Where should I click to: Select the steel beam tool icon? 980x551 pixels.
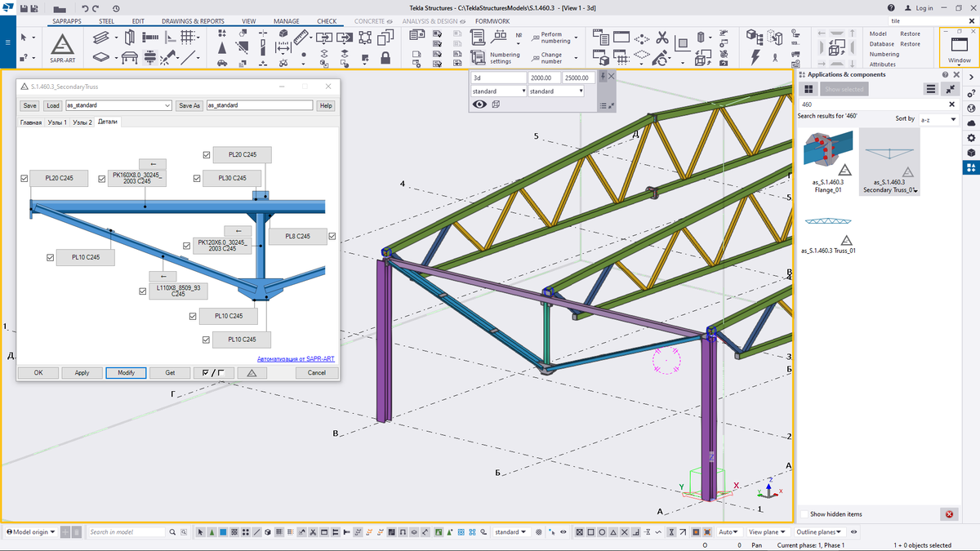click(103, 38)
